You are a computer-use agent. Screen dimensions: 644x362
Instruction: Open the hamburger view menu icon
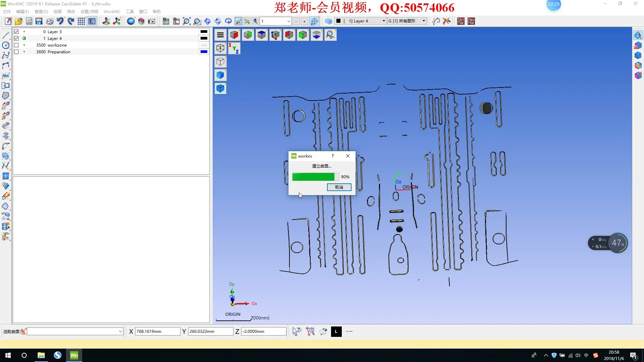220,35
